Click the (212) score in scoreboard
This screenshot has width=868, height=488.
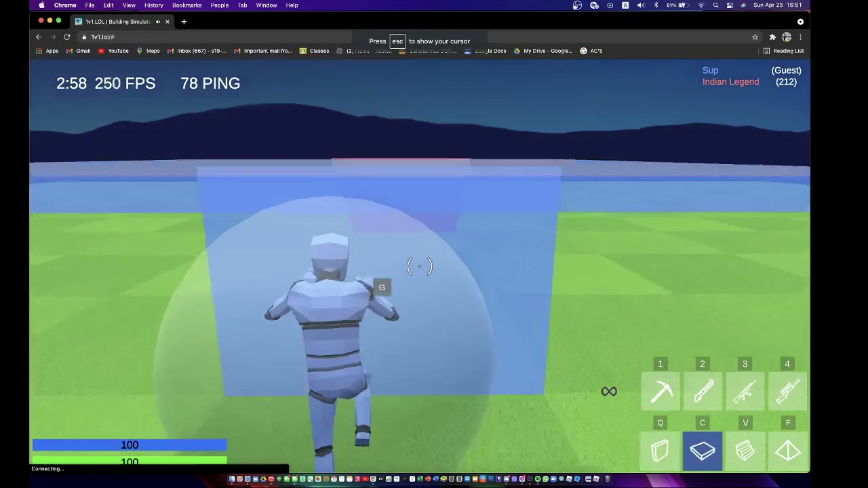coord(786,82)
